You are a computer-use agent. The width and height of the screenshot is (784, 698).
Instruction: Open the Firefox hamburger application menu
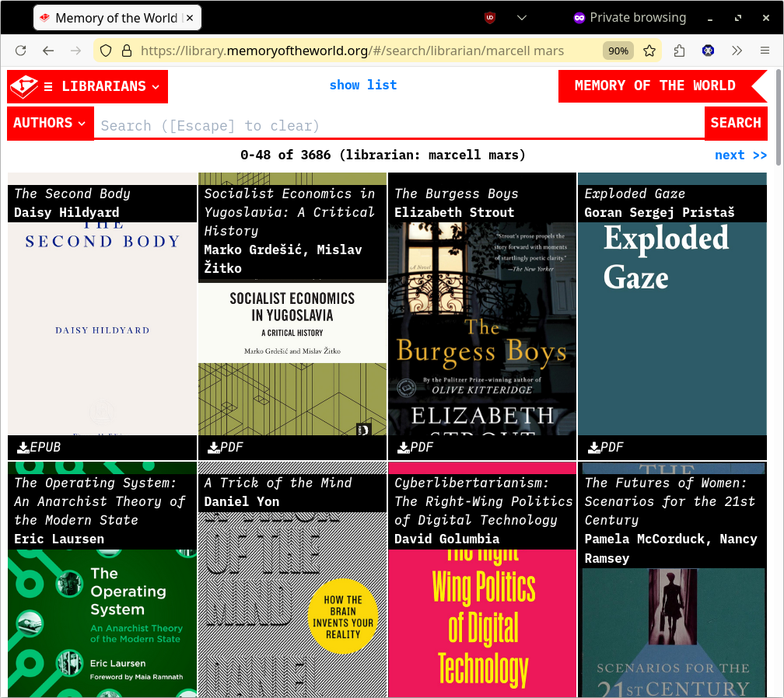point(765,51)
